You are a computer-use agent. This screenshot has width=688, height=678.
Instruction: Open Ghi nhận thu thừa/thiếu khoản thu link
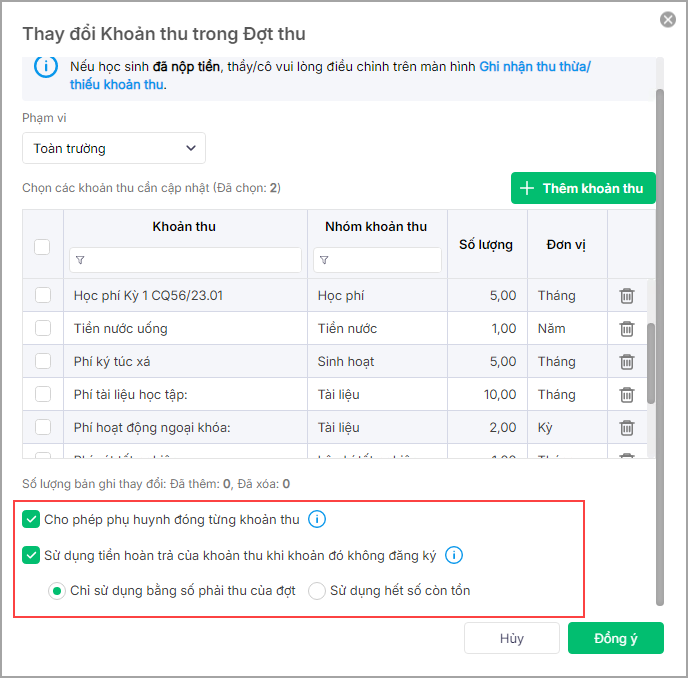[x=535, y=67]
